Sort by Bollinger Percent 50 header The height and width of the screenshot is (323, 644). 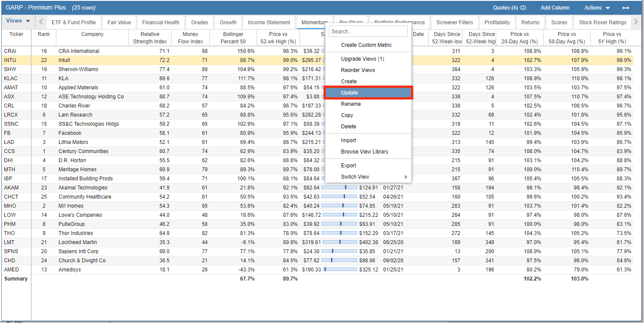tap(233, 38)
